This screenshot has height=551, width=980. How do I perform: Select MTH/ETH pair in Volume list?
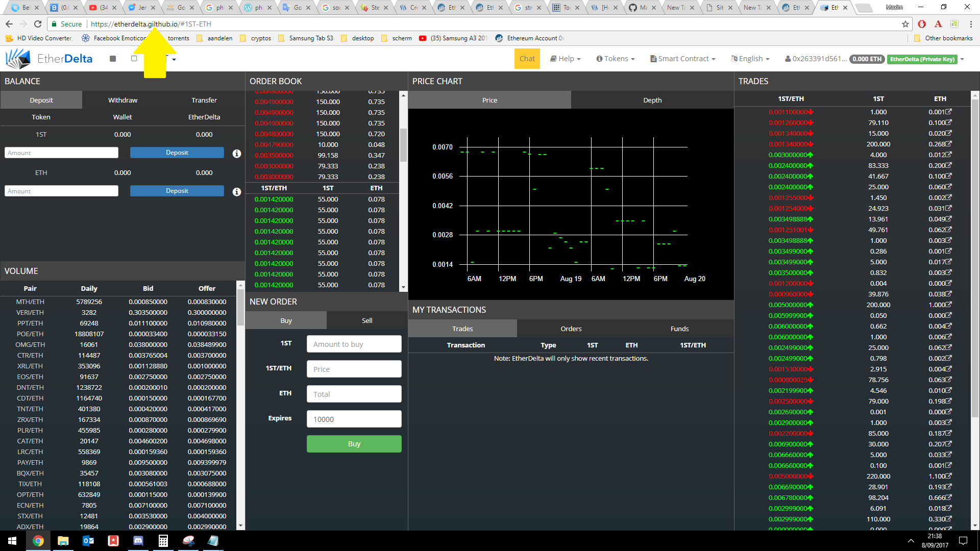tap(118, 302)
